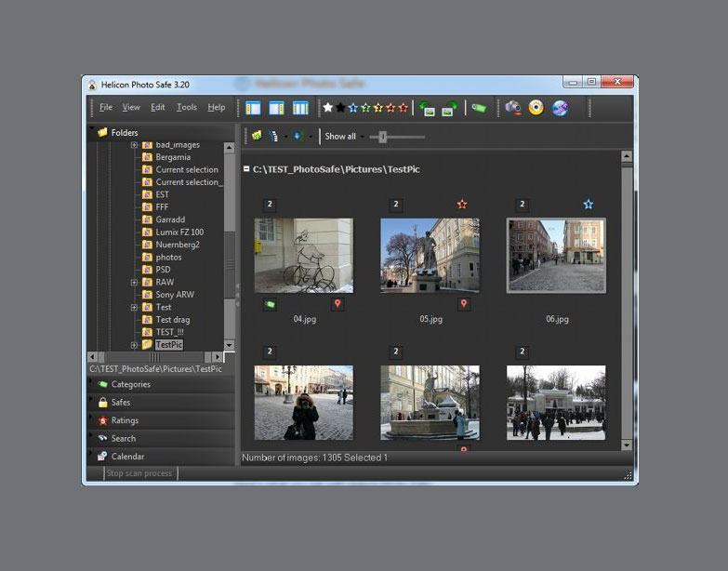Select the PSD folder
Image resolution: width=728 pixels, height=571 pixels.
(x=163, y=270)
